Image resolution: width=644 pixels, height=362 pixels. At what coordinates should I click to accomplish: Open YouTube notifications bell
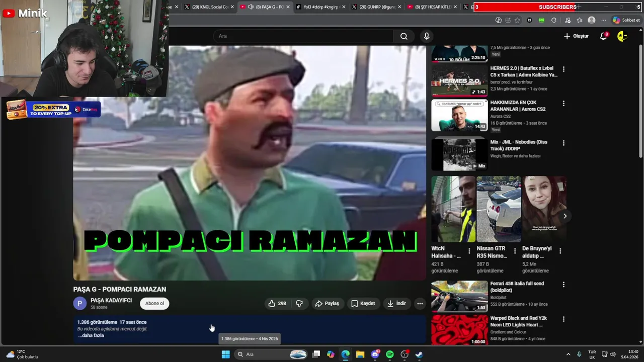(x=603, y=36)
